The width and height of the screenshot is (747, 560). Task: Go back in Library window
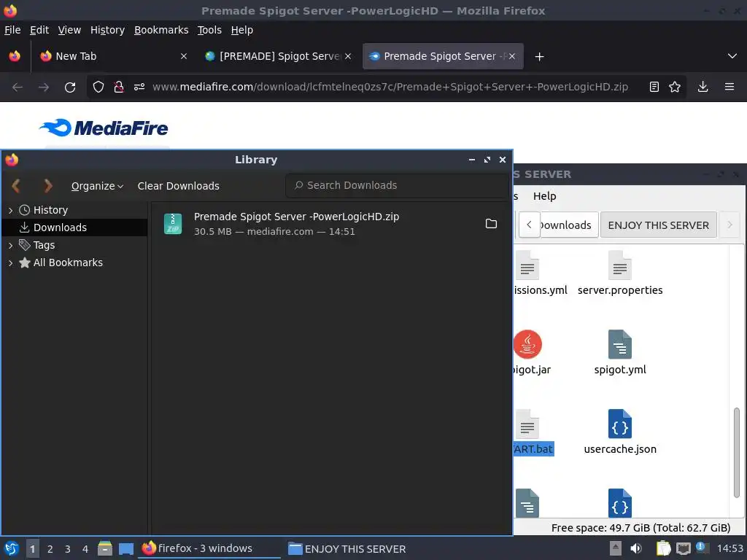(x=16, y=186)
